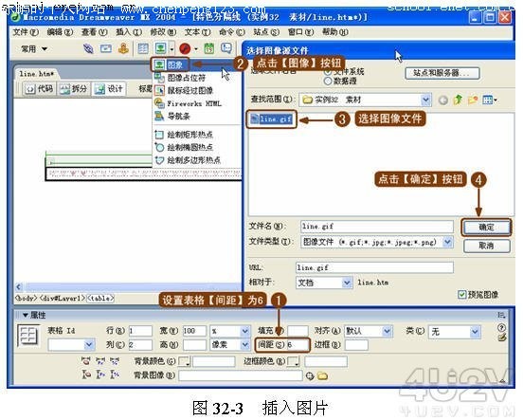Viewport: 523px width, 420px height.
Task: Open the width unit dropdown showing %
Action: coord(244,331)
